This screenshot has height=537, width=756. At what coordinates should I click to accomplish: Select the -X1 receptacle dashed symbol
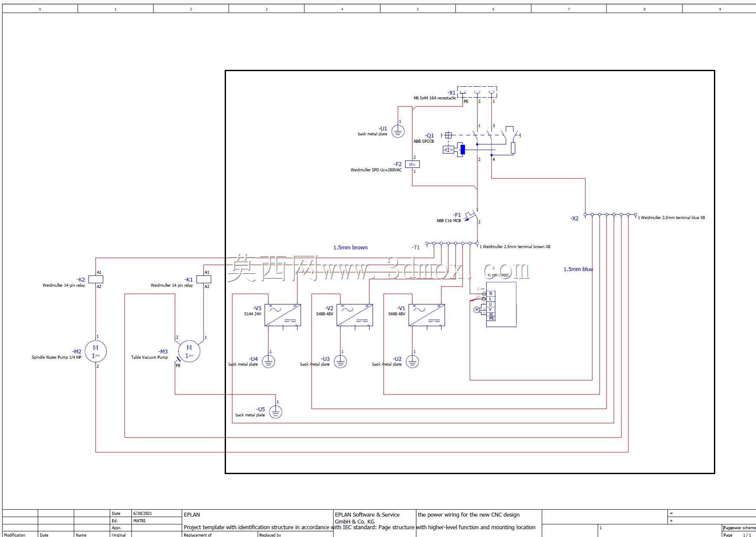click(477, 92)
